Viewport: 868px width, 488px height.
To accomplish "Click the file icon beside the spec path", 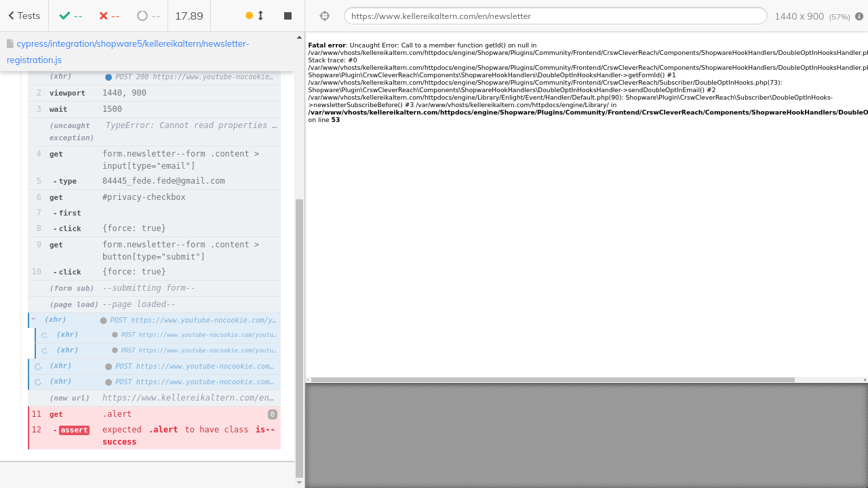I will (x=10, y=44).
